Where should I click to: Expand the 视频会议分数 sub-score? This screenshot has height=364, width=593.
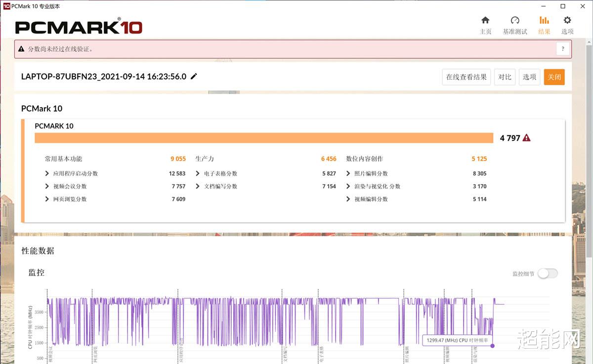pyautogui.click(x=47, y=186)
